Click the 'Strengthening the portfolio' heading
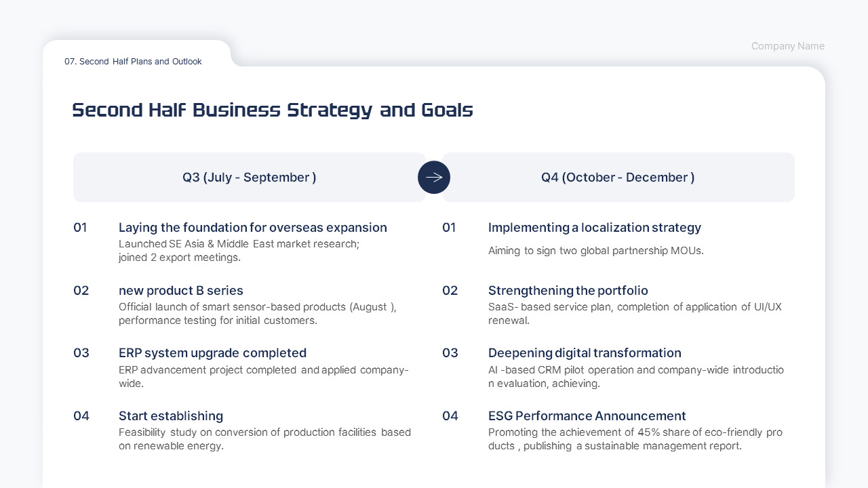The height and width of the screenshot is (488, 868). pos(568,291)
